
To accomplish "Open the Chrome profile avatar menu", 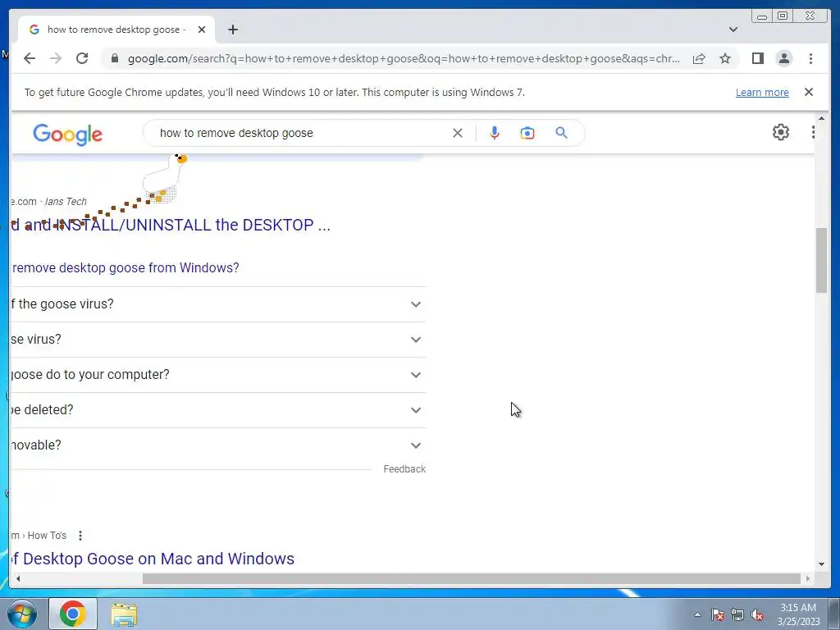I will (x=783, y=58).
